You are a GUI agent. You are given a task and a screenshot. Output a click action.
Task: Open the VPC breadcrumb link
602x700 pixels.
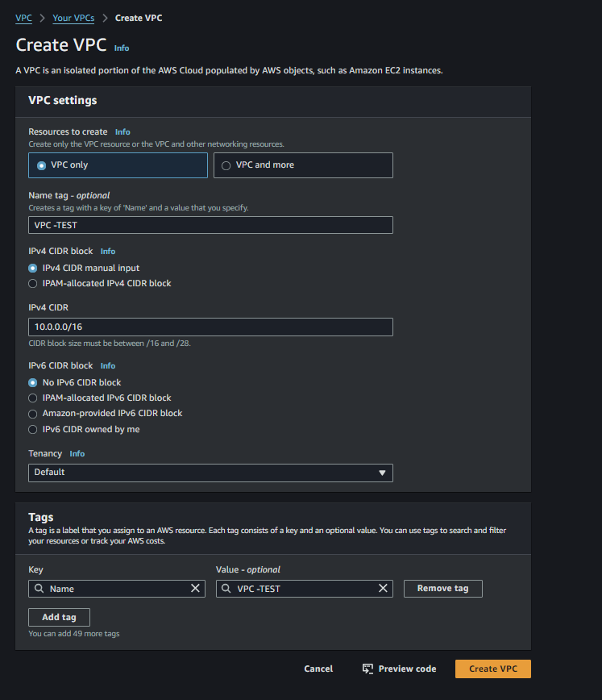23,18
